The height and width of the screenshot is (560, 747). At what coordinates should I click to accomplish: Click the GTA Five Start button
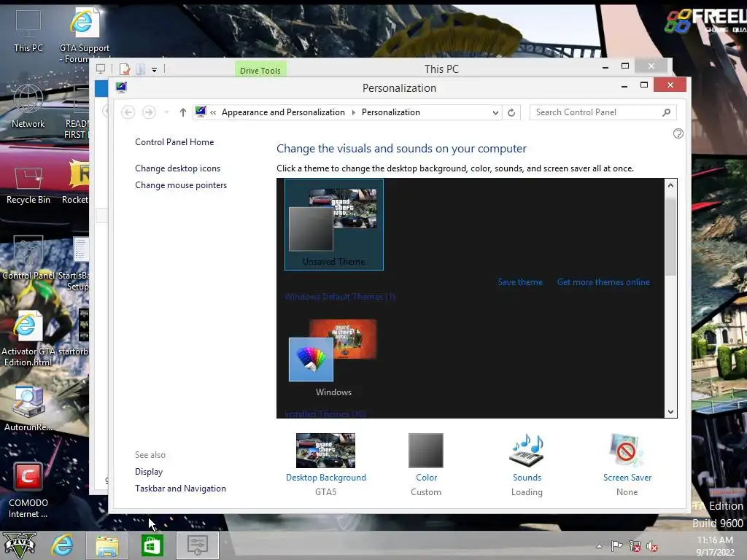(20, 545)
